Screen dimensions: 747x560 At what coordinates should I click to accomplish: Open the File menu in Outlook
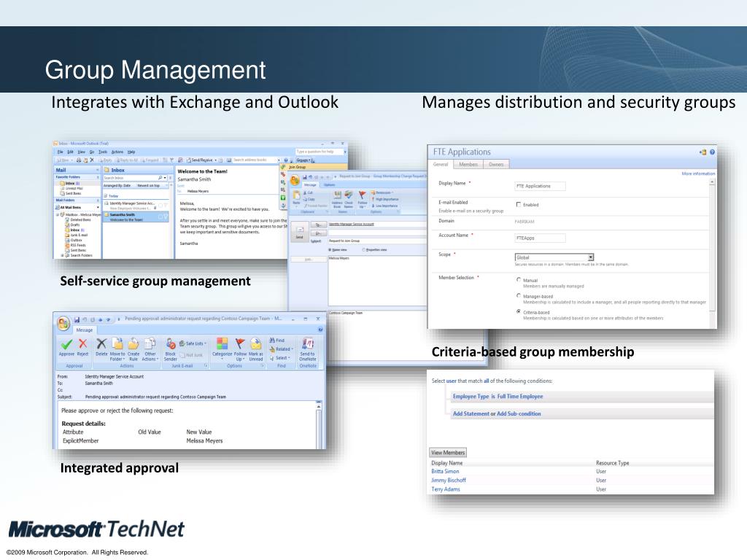tap(60, 152)
